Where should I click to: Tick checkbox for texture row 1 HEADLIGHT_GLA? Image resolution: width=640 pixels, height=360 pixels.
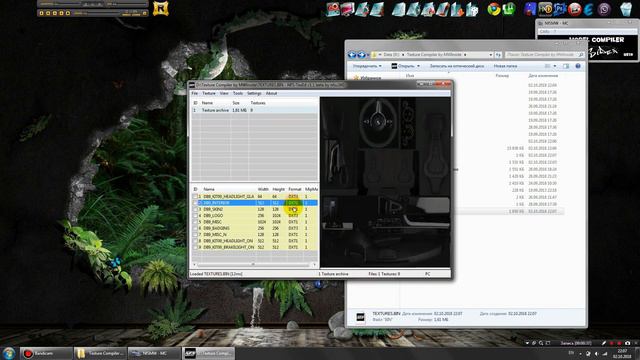coord(195,196)
